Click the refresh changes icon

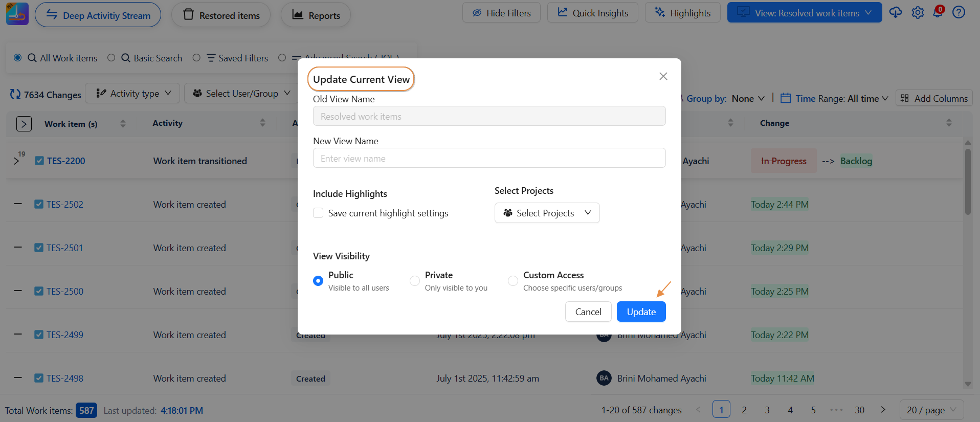pyautogui.click(x=15, y=95)
